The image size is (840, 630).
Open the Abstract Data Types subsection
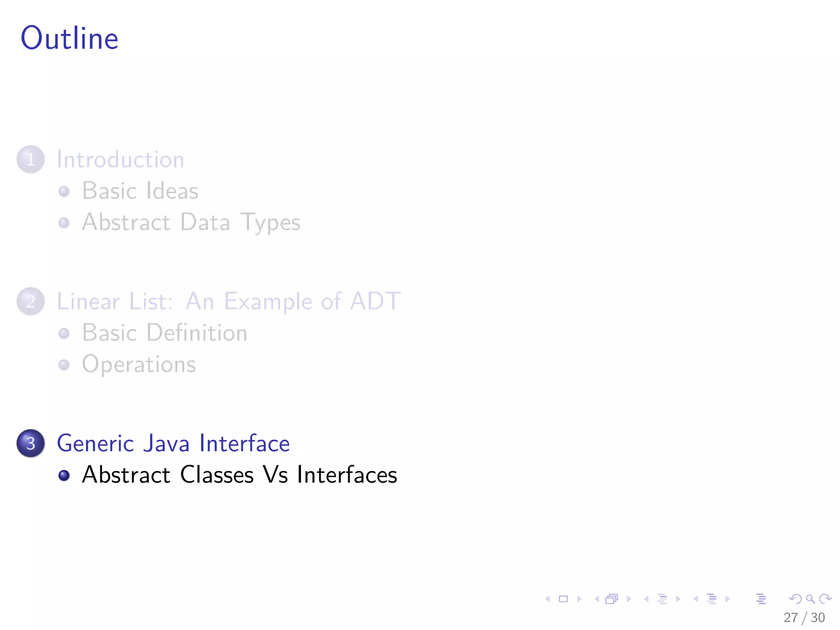coord(191,223)
